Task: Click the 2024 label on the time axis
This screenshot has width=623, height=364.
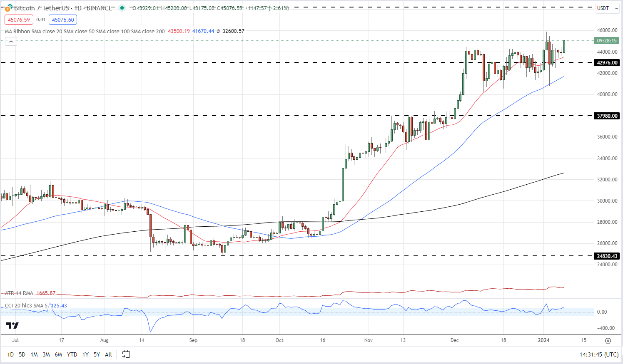Action: [544, 340]
